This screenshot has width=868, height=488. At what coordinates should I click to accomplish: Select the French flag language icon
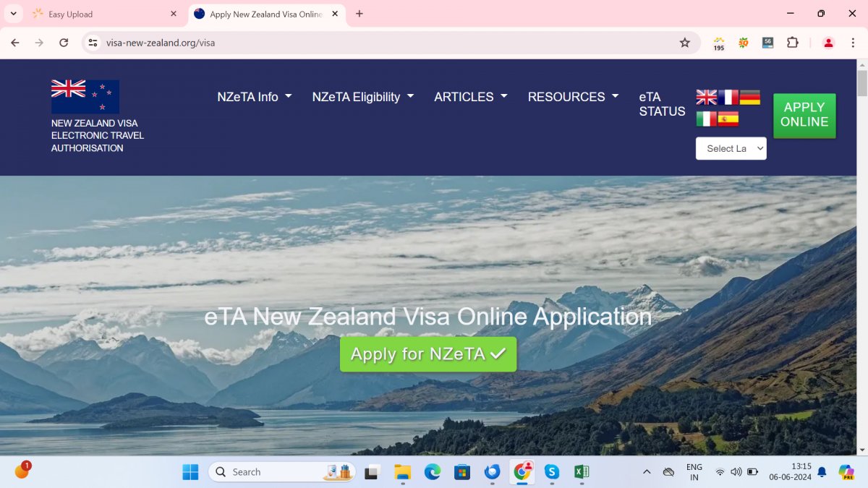(x=728, y=98)
